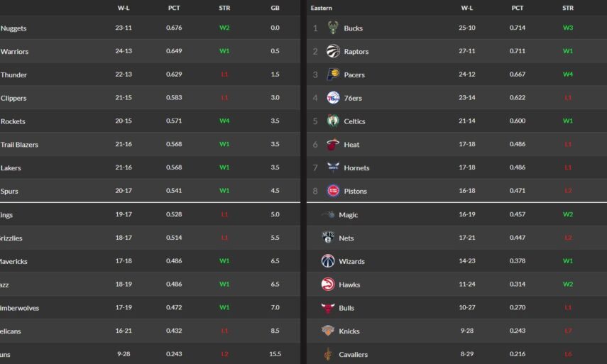Click the Milwaukee Bucks team logo
Viewport: 607px width, 364px height.
pyautogui.click(x=332, y=28)
